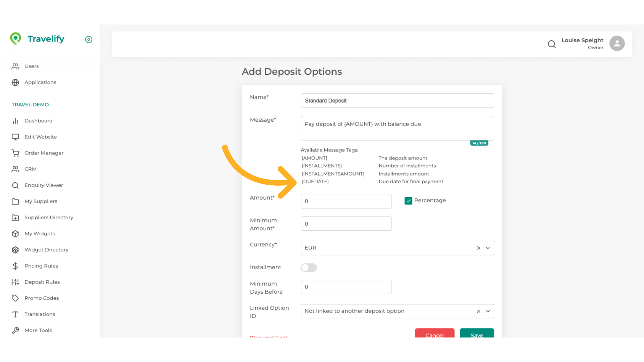The height and width of the screenshot is (362, 644).
Task: Select the Users icon in sidebar
Action: click(x=15, y=66)
